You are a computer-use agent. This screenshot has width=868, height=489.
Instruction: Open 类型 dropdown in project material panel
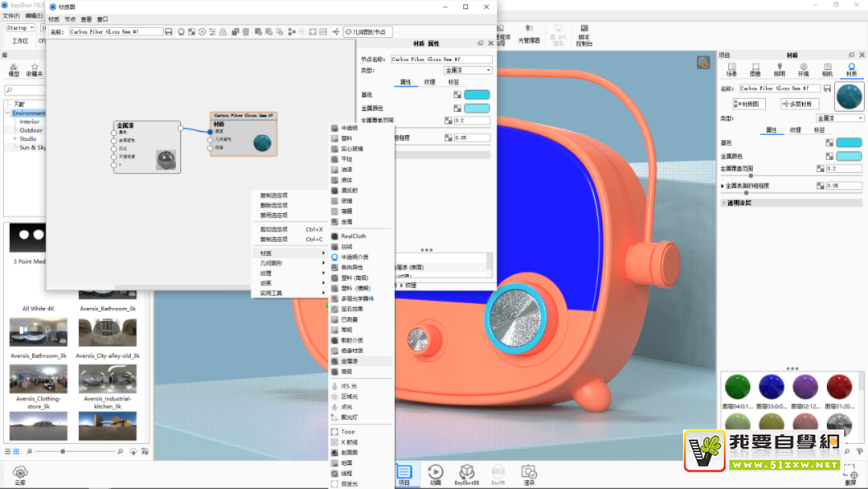pyautogui.click(x=839, y=118)
